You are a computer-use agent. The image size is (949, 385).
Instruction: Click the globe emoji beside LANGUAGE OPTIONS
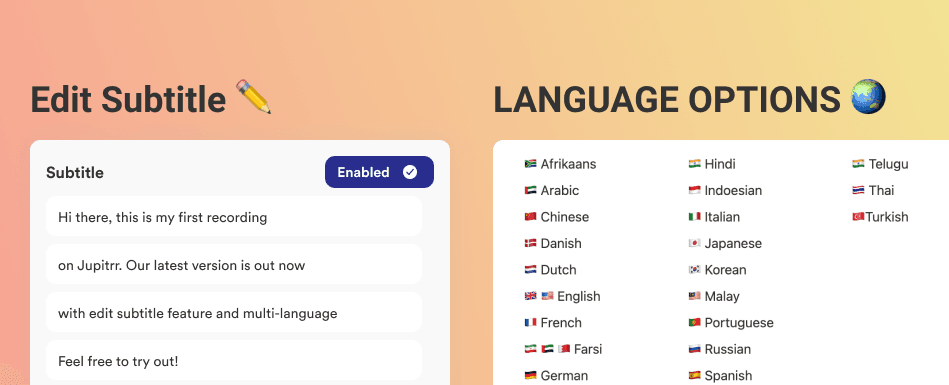[x=868, y=97]
